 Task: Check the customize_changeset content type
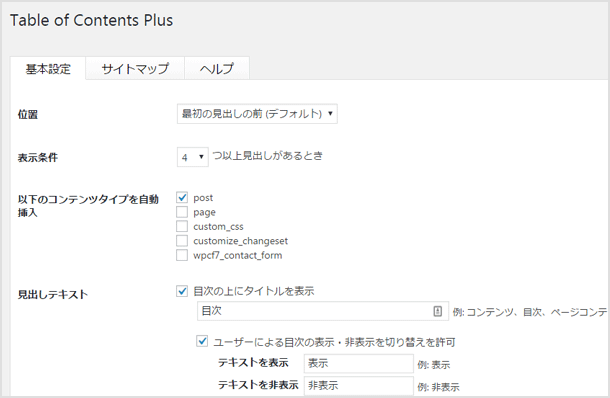pos(182,240)
